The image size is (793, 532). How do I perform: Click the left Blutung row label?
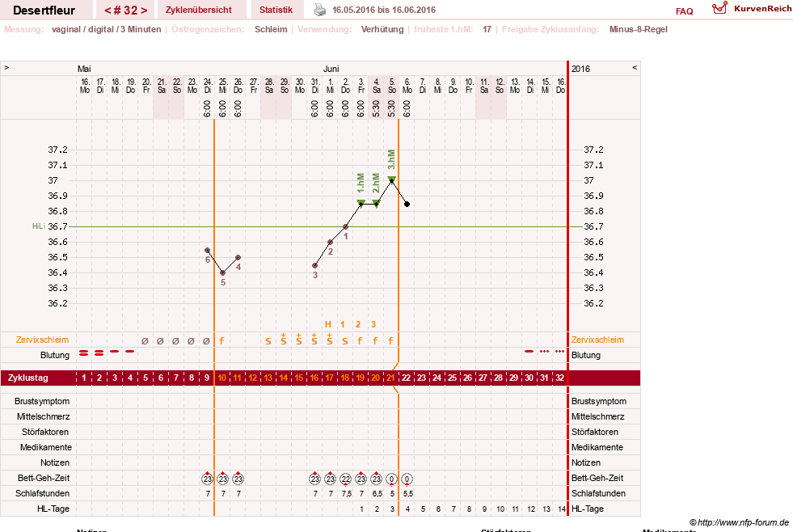tap(55, 355)
